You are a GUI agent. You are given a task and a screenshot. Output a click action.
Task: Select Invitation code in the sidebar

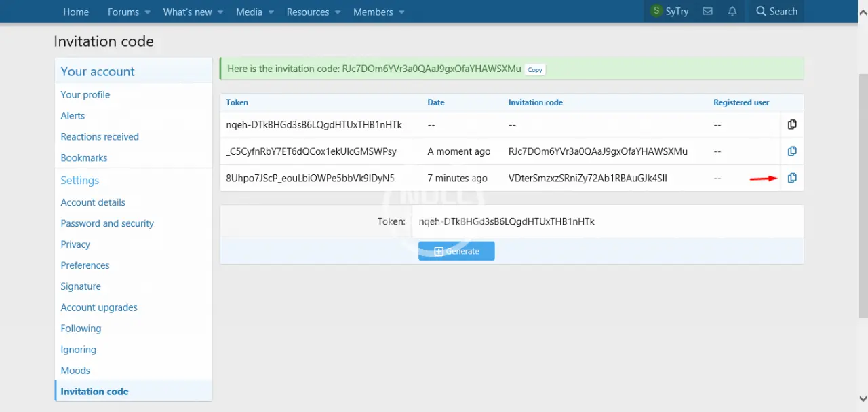pos(94,391)
